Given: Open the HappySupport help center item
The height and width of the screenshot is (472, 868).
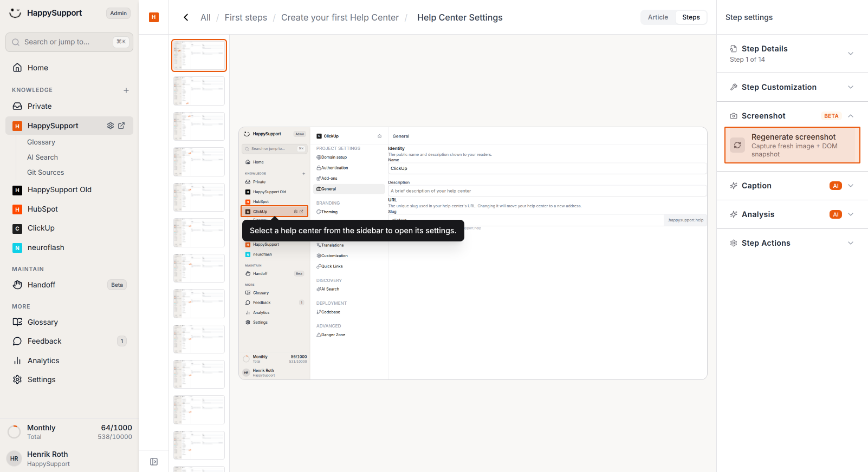Looking at the screenshot, I should click(x=69, y=126).
